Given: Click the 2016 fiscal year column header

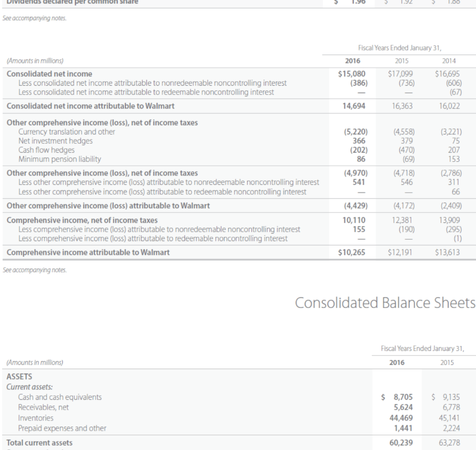Looking at the screenshot, I should tap(353, 60).
